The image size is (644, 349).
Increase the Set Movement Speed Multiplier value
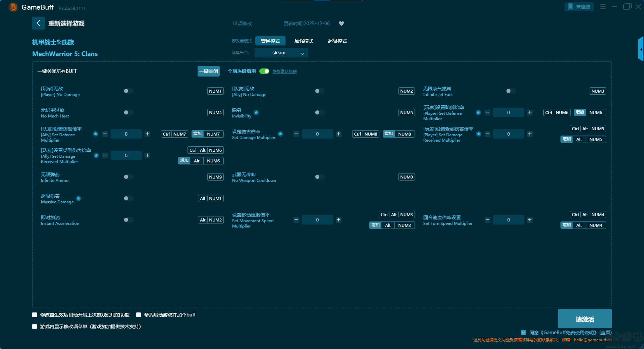tap(338, 220)
